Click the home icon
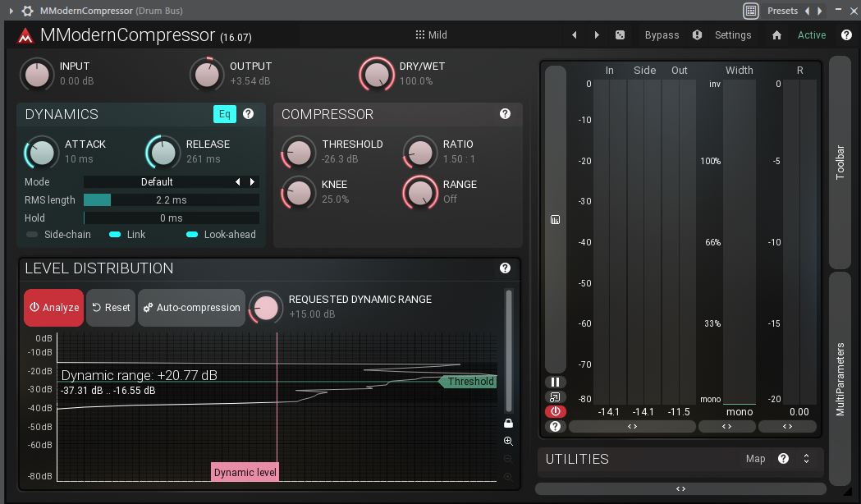Viewport: 861px width, 504px height. point(776,35)
